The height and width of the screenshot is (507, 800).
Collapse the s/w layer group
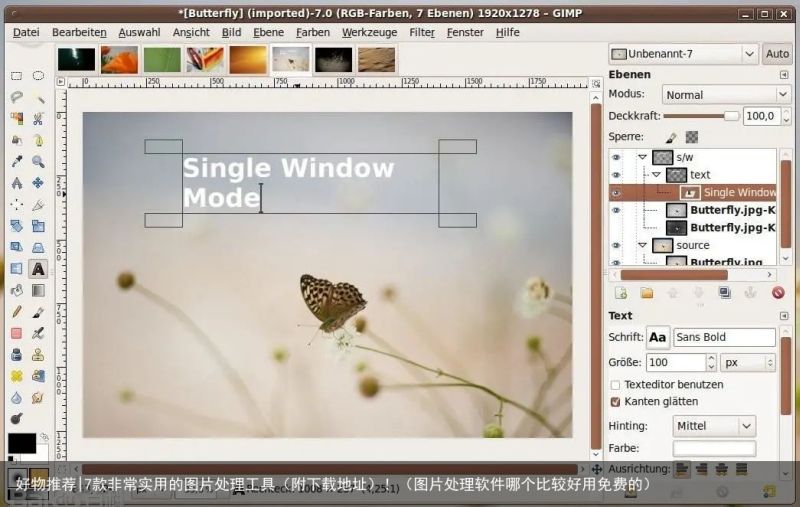642,157
